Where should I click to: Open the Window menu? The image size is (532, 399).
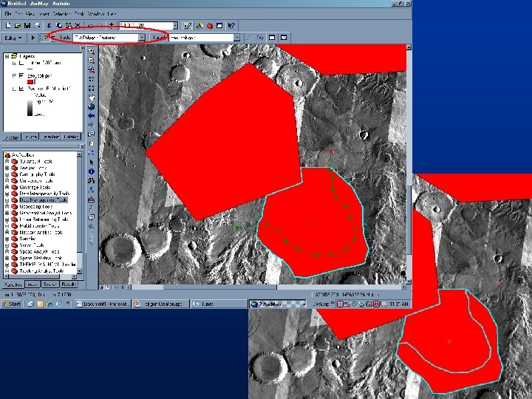(x=96, y=14)
